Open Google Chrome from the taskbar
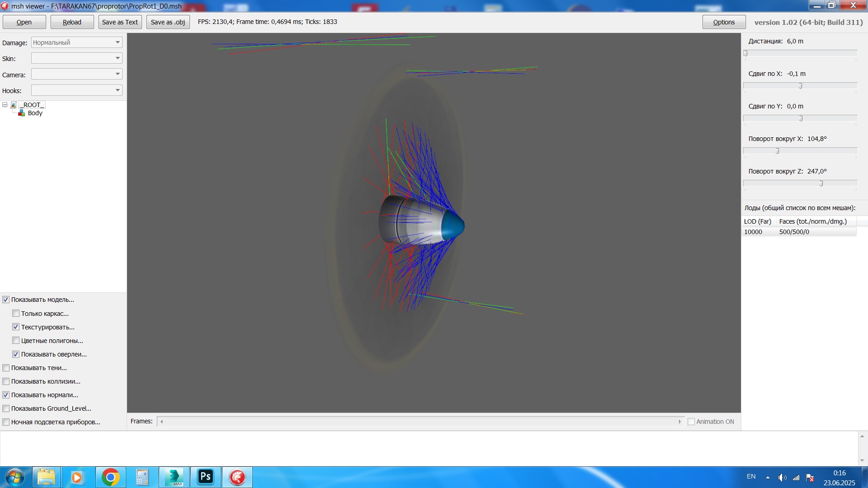This screenshot has width=868, height=488. 110,477
